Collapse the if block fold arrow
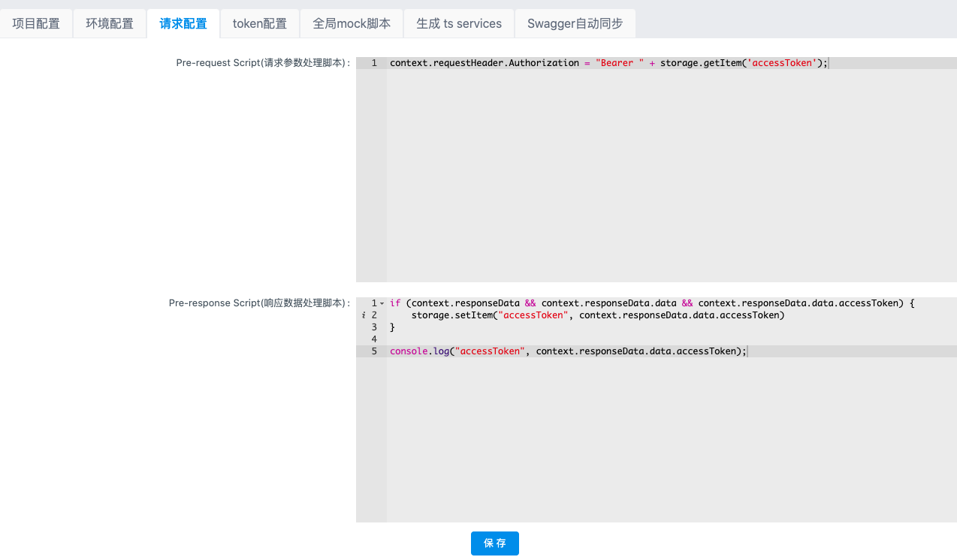 point(382,303)
